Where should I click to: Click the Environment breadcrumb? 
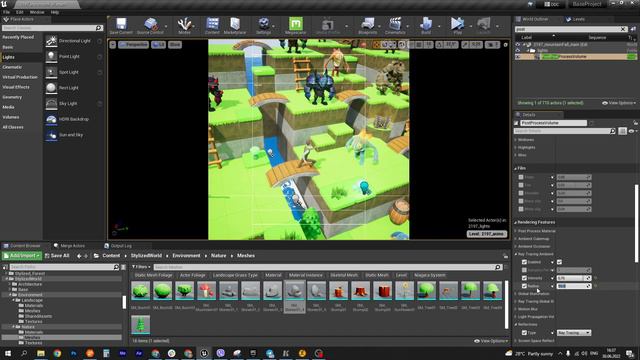pos(186,256)
